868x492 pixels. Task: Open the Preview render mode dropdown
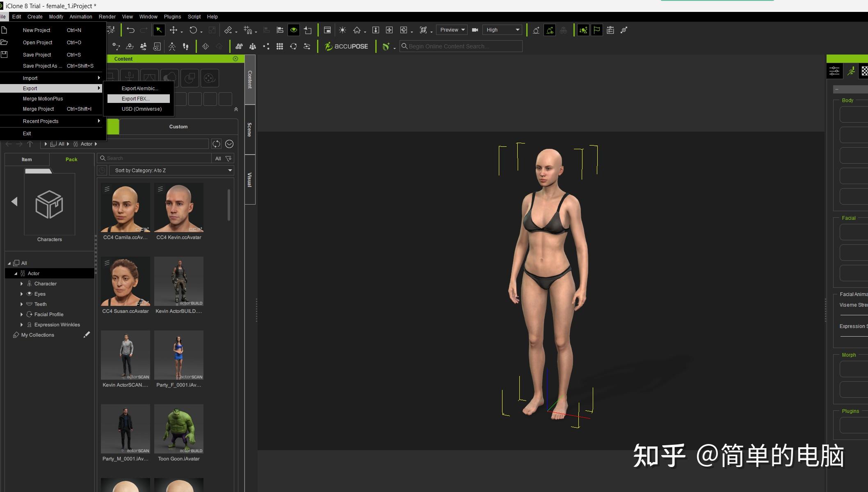[452, 30]
